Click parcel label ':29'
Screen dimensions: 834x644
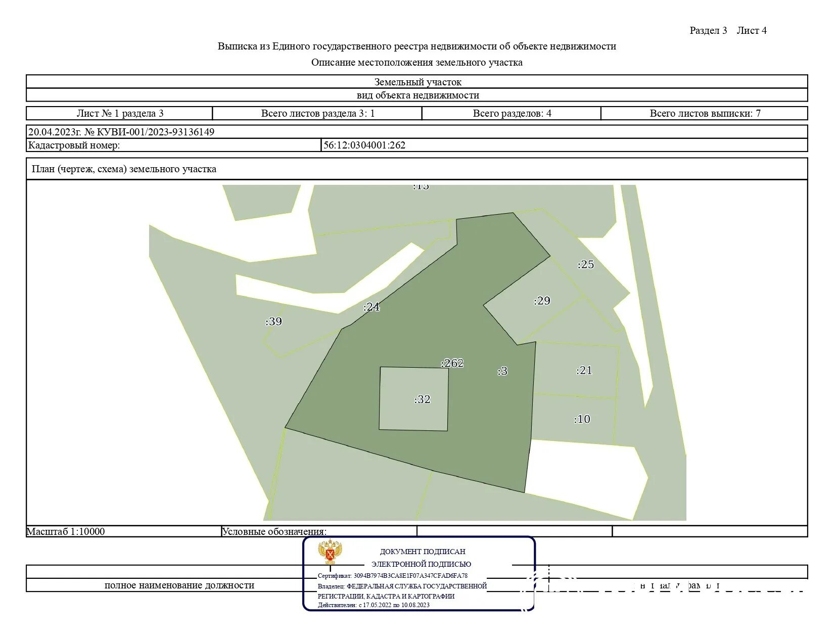[x=542, y=301]
